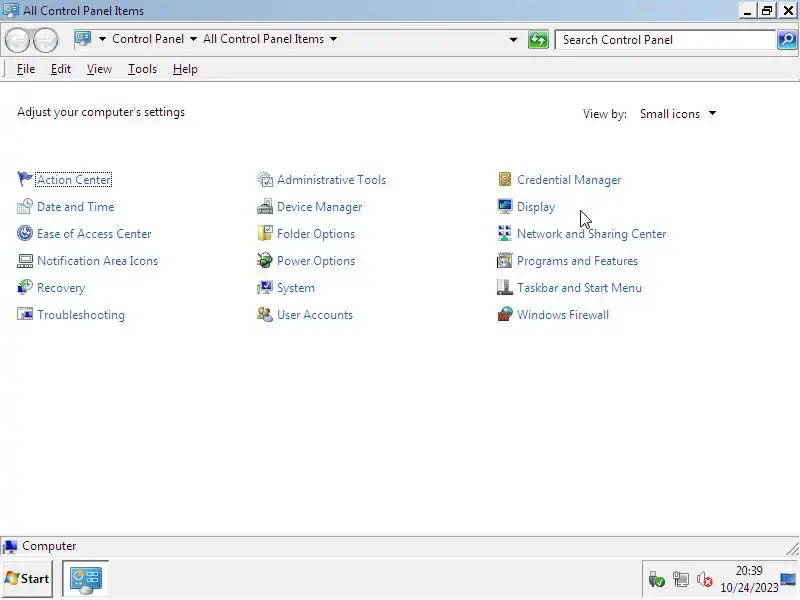Click the Start button
Image resolution: width=800 pixels, height=600 pixels.
point(27,579)
